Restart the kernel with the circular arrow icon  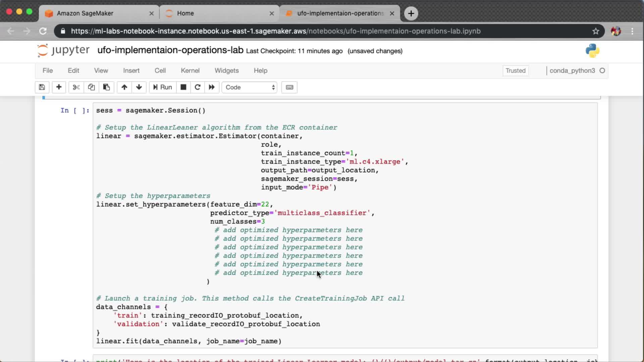(x=198, y=87)
